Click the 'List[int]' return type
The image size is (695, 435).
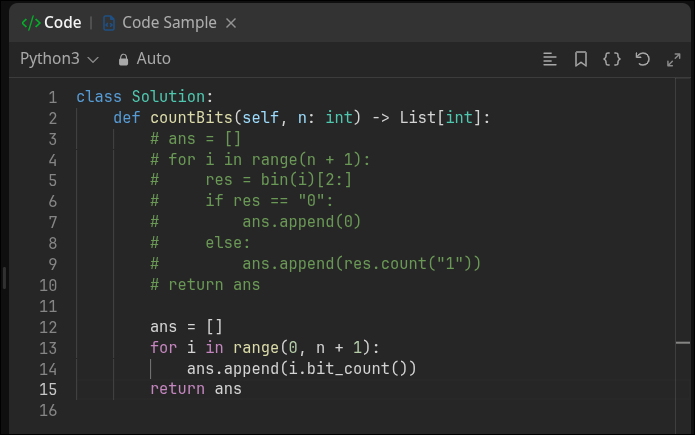(x=440, y=118)
